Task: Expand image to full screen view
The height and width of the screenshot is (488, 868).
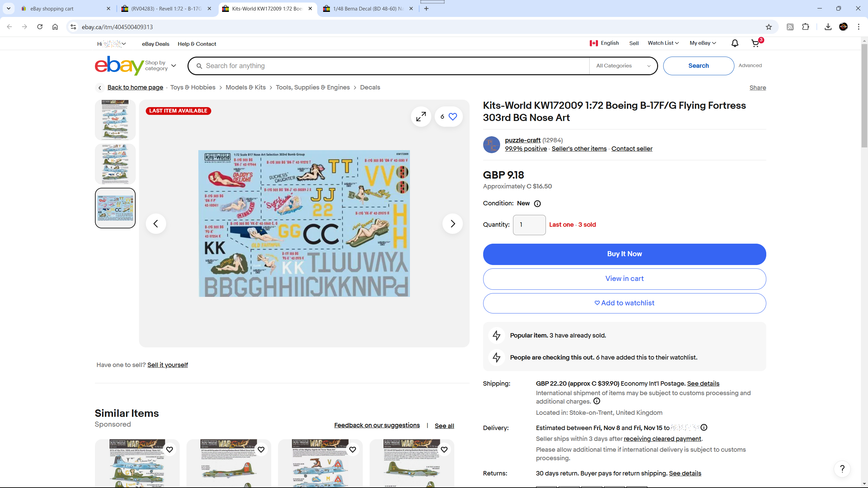Action: tap(421, 117)
